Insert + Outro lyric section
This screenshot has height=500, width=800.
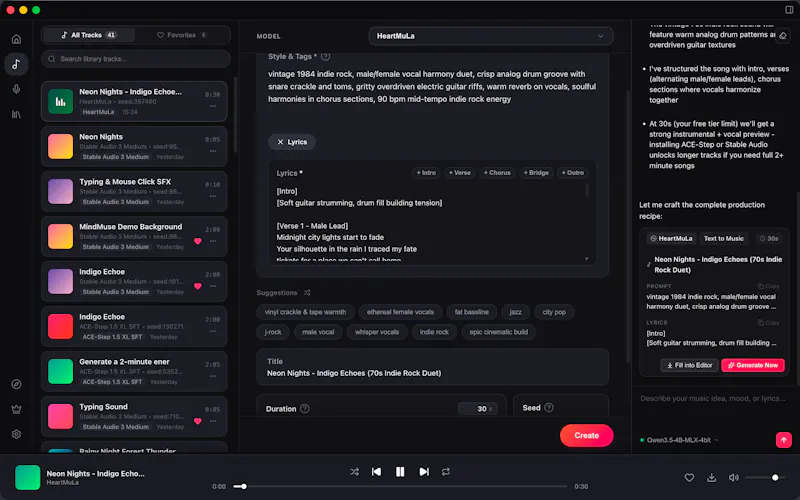pos(572,172)
